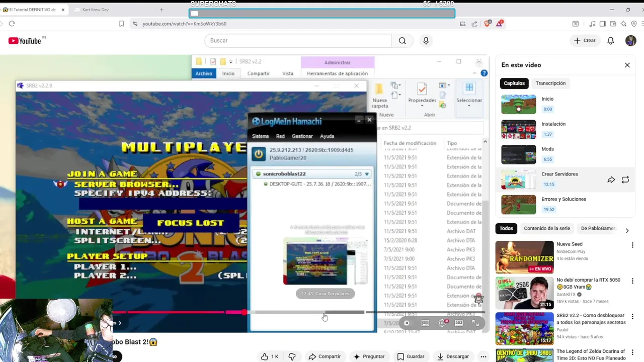Screen dimensions: 644x362
Task: Open more actions three-dot menu below video
Action: [x=483, y=356]
